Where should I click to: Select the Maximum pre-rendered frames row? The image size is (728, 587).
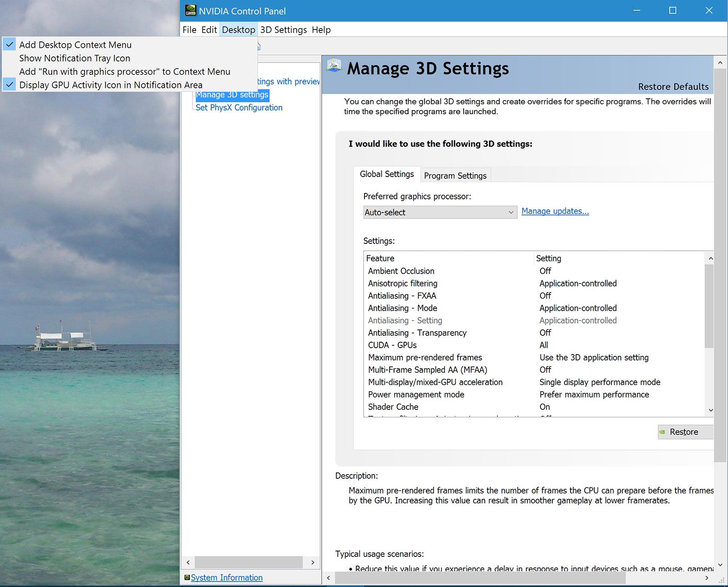(x=535, y=357)
